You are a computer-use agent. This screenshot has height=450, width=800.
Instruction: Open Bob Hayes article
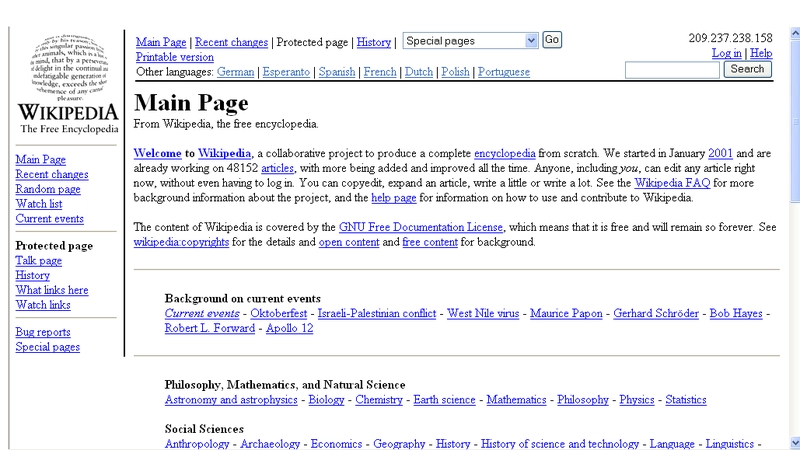pyautogui.click(x=736, y=314)
